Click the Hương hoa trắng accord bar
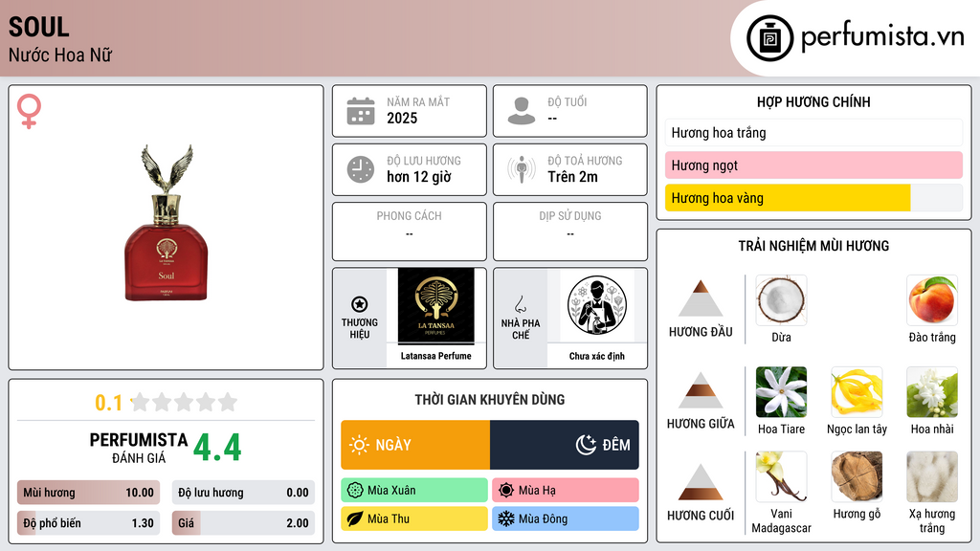The image size is (980, 551). (x=813, y=132)
